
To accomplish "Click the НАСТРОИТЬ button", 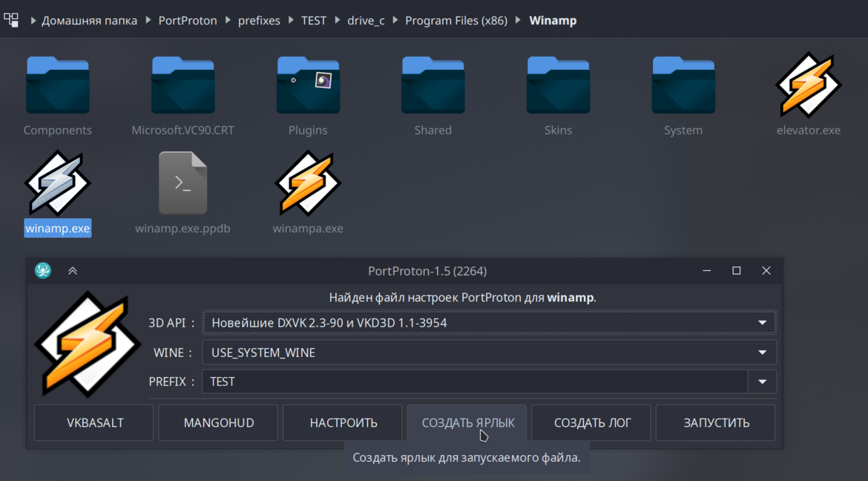I will click(x=343, y=423).
